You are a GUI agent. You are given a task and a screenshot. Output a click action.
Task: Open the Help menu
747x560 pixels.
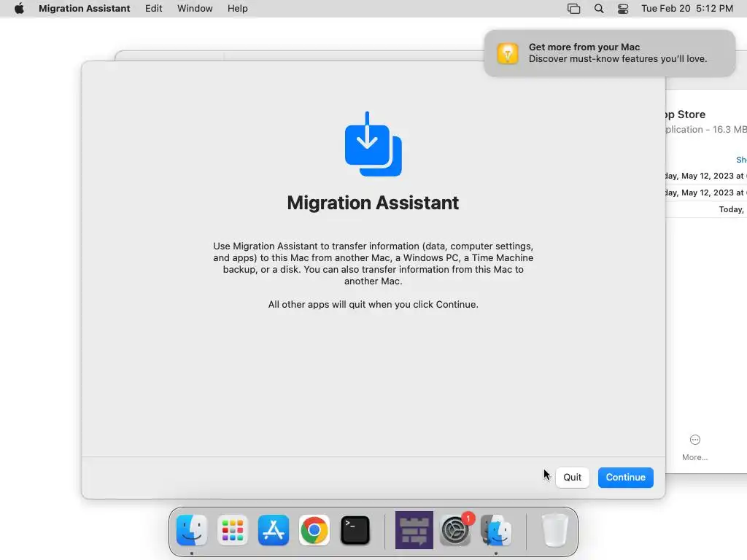point(237,9)
